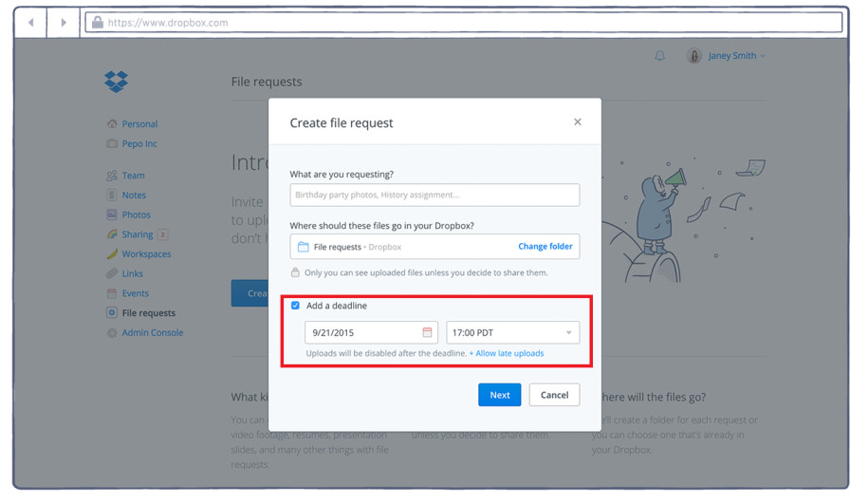
Task: Click the Next button
Action: coord(499,395)
